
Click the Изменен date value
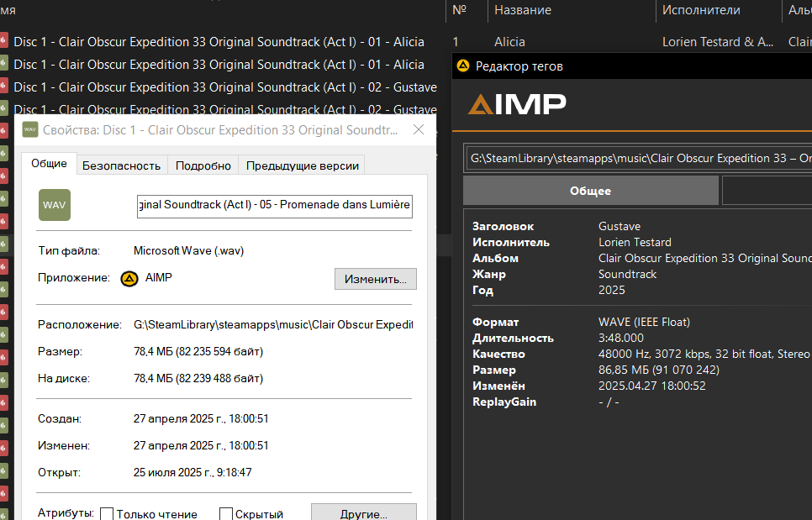coord(201,445)
